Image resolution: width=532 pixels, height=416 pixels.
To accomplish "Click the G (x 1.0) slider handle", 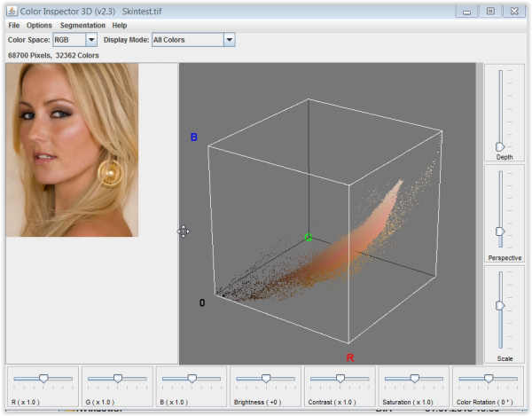I will [118, 378].
